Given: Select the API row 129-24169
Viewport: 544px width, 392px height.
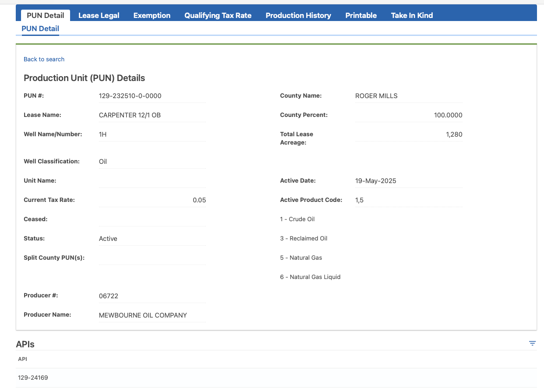Looking at the screenshot, I should pyautogui.click(x=276, y=378).
